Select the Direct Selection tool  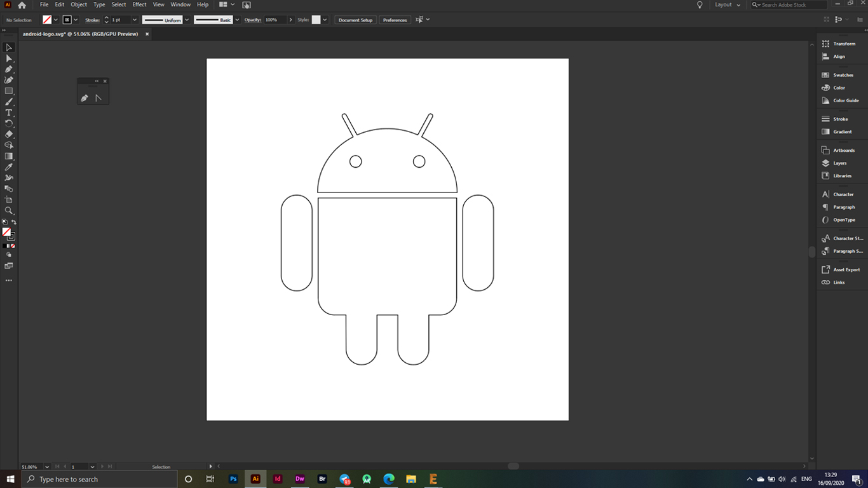click(9, 58)
